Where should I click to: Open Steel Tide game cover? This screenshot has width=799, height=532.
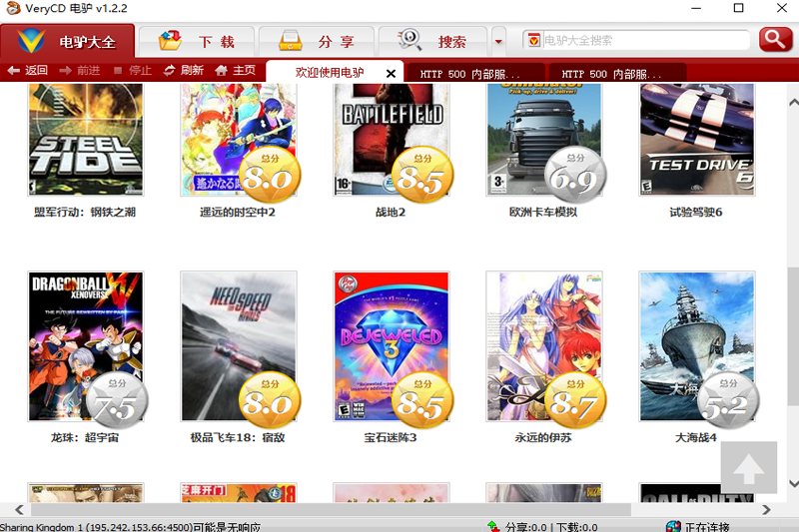pos(86,140)
